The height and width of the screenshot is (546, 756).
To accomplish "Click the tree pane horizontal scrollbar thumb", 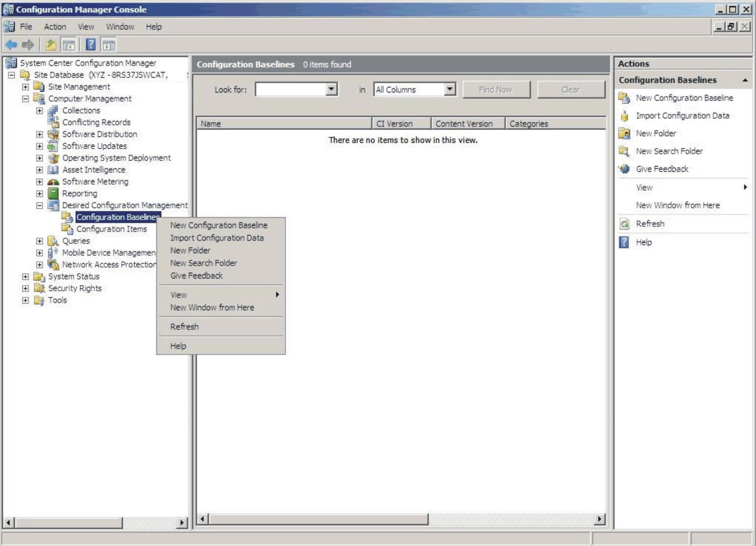I will click(69, 523).
